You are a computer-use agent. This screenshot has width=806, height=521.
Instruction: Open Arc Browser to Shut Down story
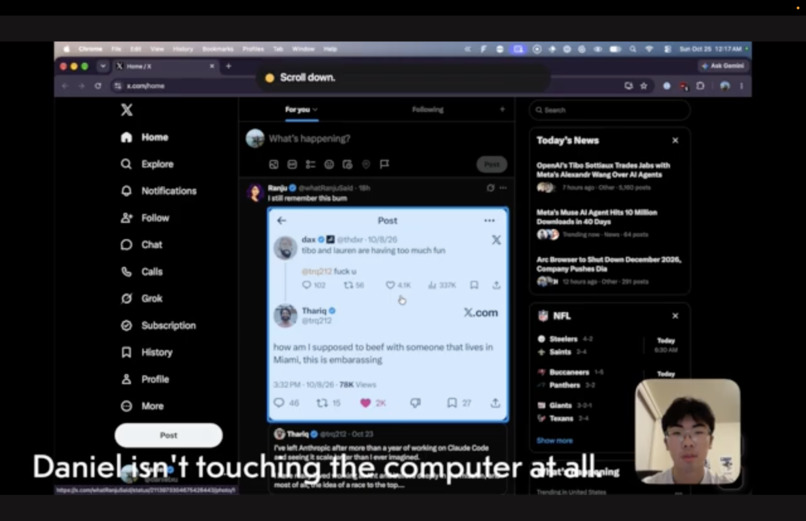click(609, 270)
